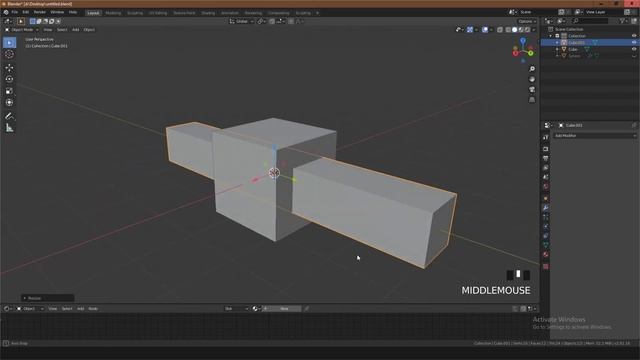Screen dimensions: 640x360
Task: Click the Z axis on navigation gizmo
Action: (x=523, y=41)
